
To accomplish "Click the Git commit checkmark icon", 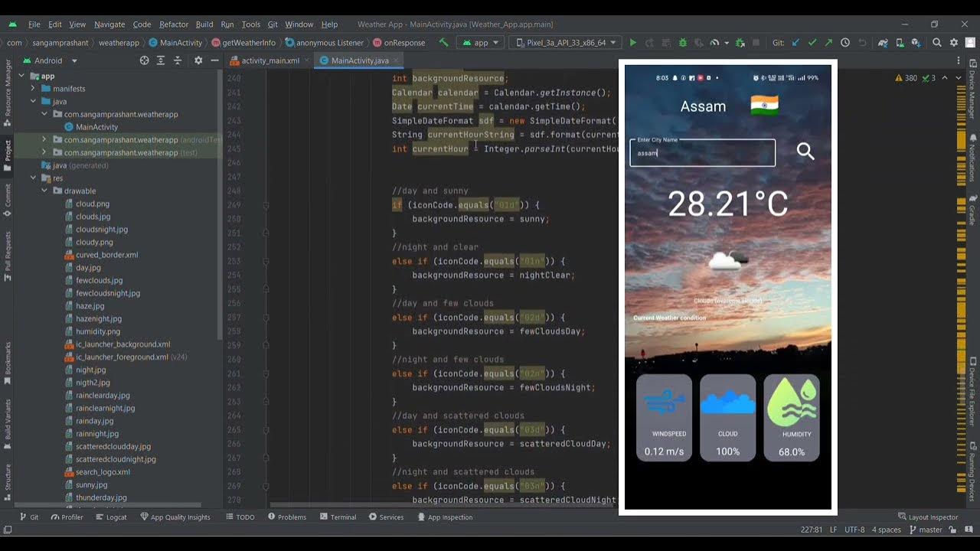I will 812,43.
